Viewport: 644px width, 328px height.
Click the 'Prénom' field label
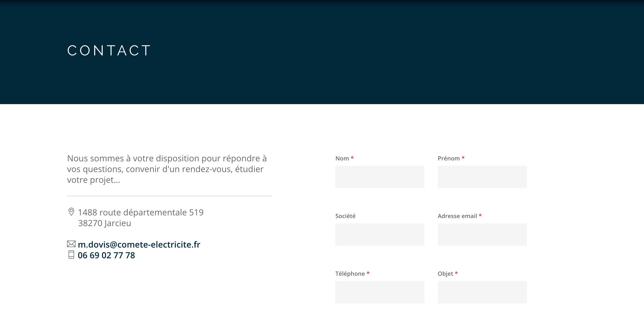click(449, 158)
